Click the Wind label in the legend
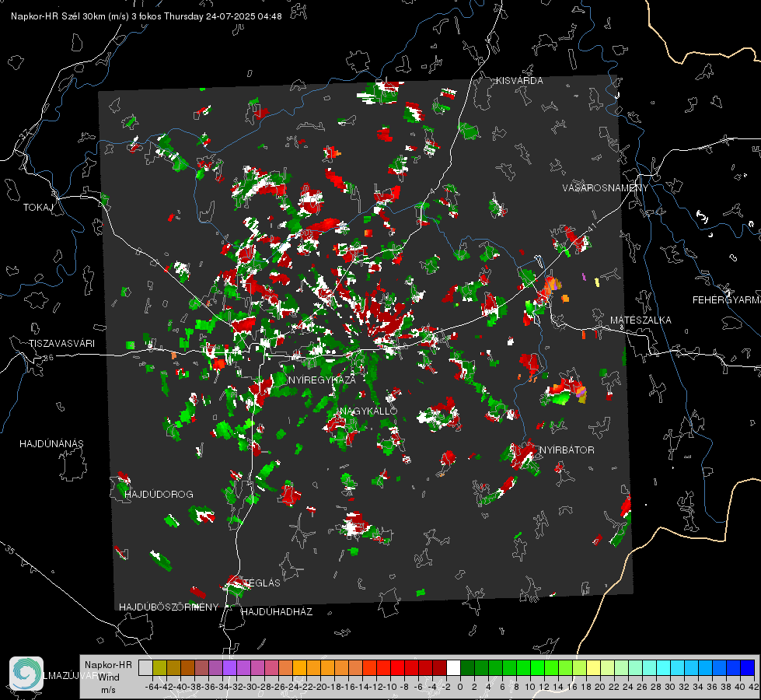Viewport: 761px width, 700px height. 109,677
